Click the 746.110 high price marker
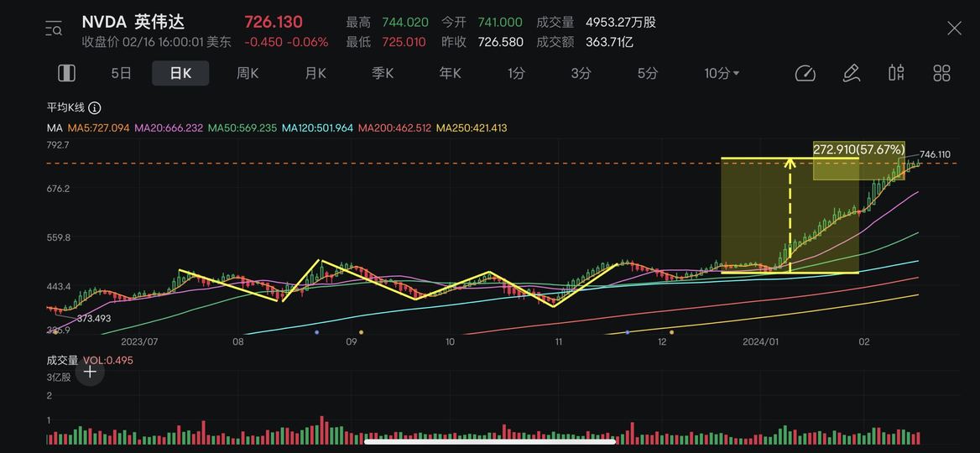Viewport: 980px width, 453px height. pos(935,154)
